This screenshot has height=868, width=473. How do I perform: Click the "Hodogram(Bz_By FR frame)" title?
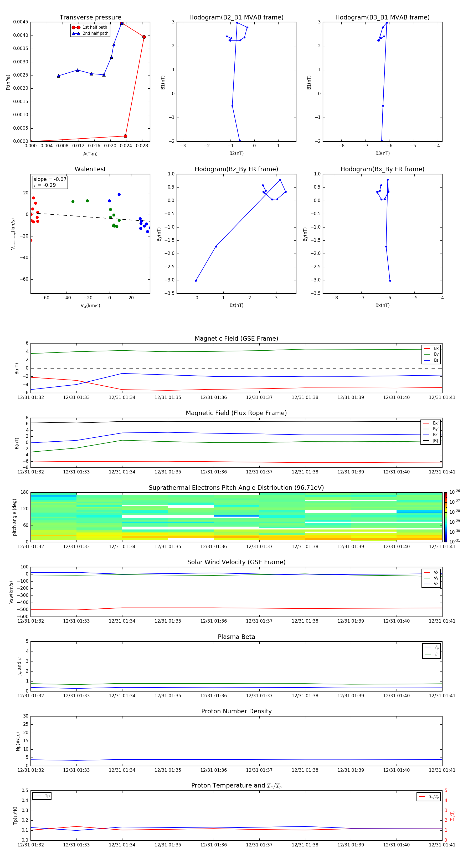point(236,169)
